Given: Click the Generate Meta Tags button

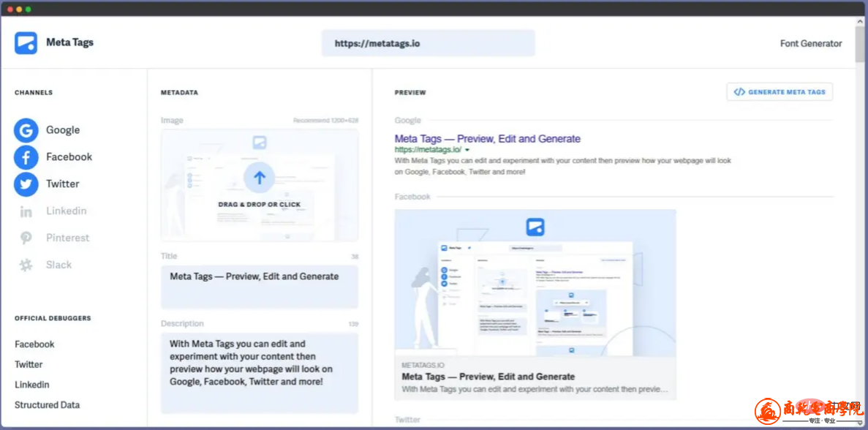Looking at the screenshot, I should tap(780, 92).
